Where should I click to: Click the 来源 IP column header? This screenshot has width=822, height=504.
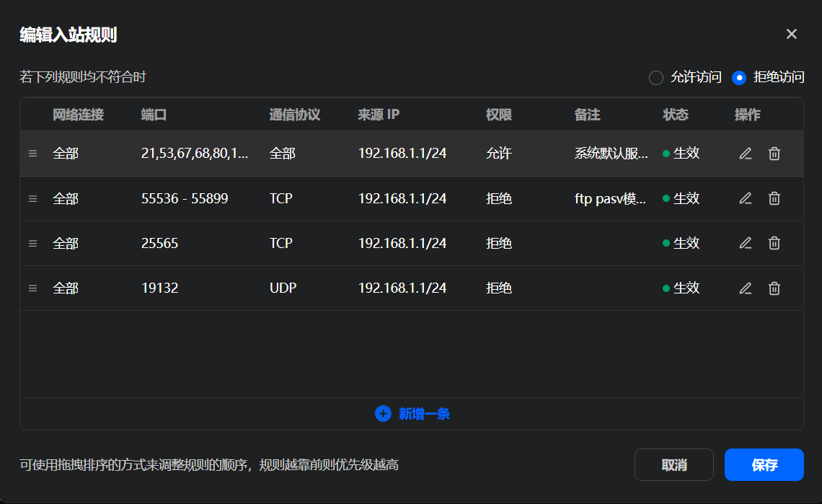pyautogui.click(x=379, y=115)
